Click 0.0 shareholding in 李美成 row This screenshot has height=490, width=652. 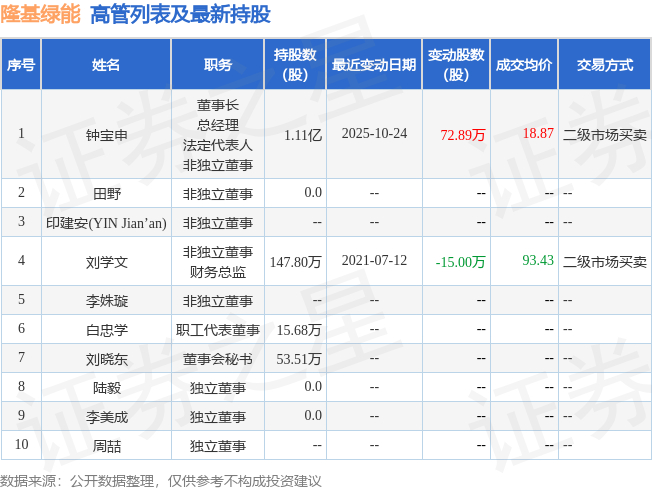pyautogui.click(x=313, y=415)
